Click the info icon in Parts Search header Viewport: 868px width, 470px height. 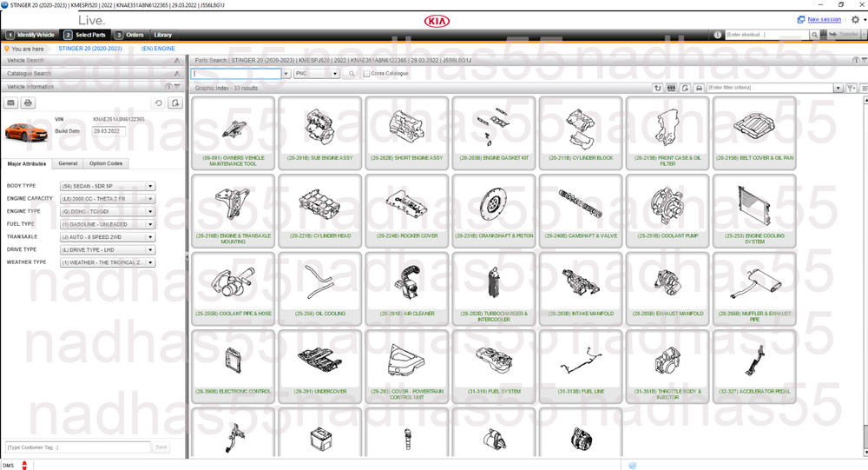[856, 60]
